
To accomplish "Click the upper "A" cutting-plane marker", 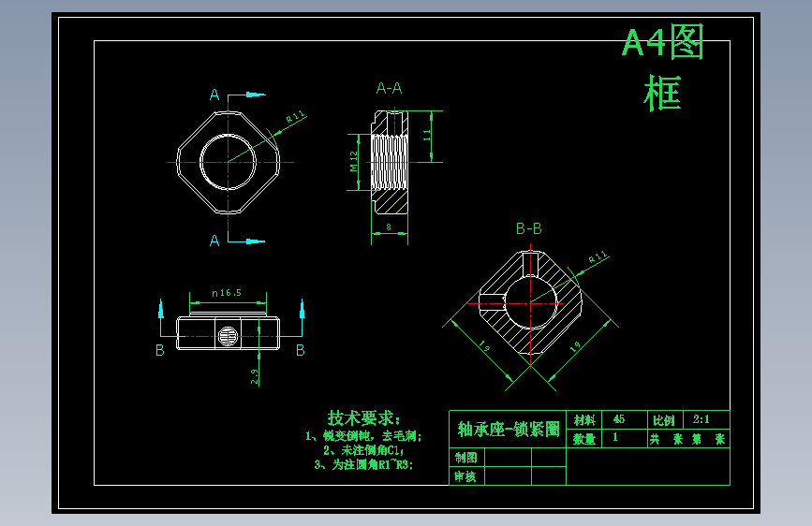I will (x=214, y=95).
